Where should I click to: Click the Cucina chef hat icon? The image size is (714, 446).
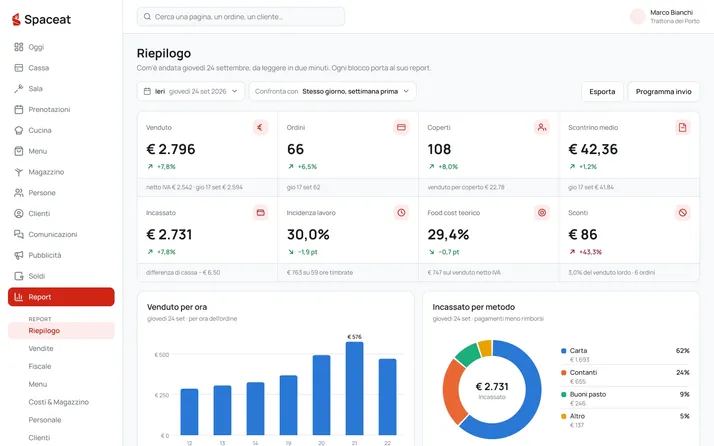[x=19, y=130]
